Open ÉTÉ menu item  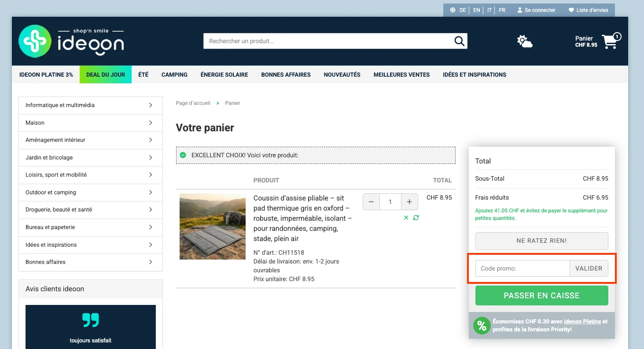(x=144, y=74)
